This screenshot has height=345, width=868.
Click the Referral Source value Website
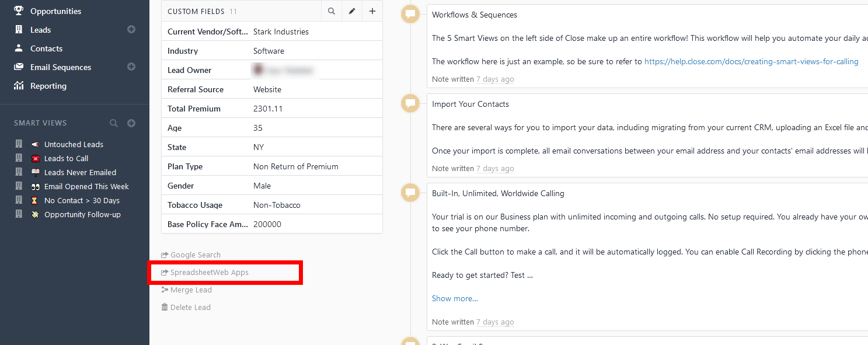pyautogui.click(x=267, y=89)
